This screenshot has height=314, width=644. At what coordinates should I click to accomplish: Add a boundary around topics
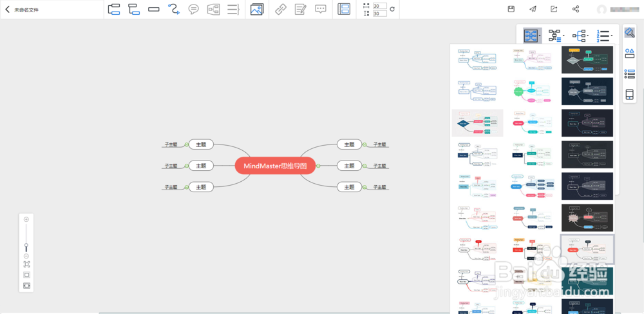[x=213, y=9]
